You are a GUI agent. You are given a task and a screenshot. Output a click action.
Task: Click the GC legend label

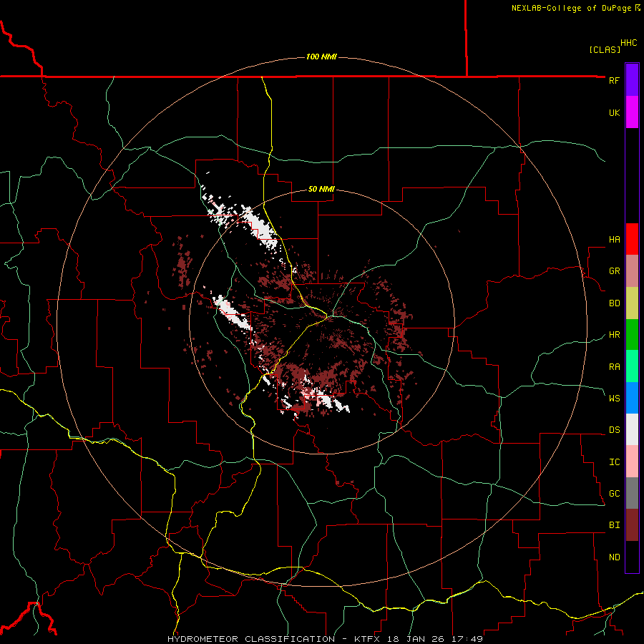(x=614, y=494)
